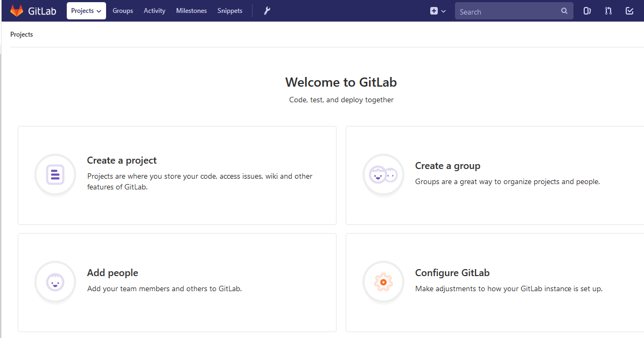Select Milestones in the navigation bar

(191, 11)
